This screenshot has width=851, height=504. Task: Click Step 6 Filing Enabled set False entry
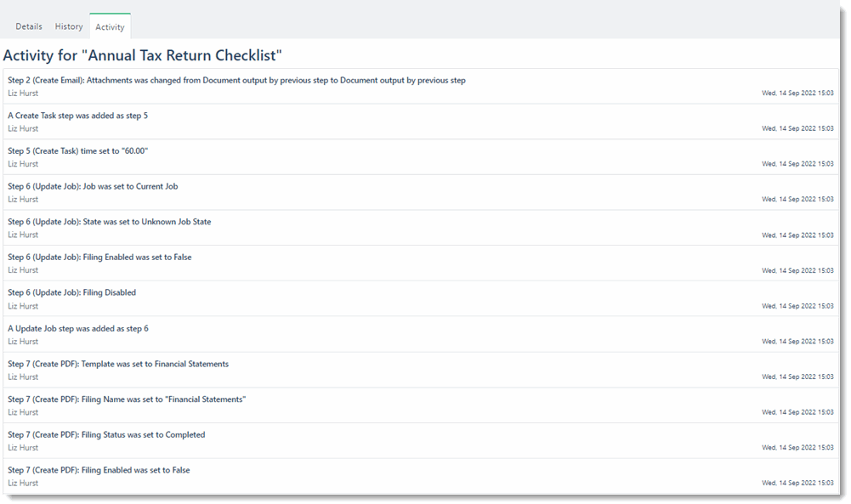tap(99, 257)
